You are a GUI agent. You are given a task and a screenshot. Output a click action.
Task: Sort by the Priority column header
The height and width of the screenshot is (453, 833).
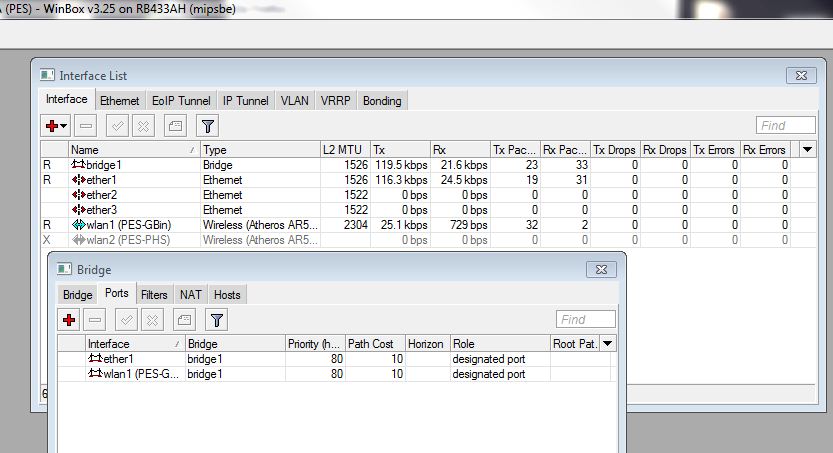point(315,344)
